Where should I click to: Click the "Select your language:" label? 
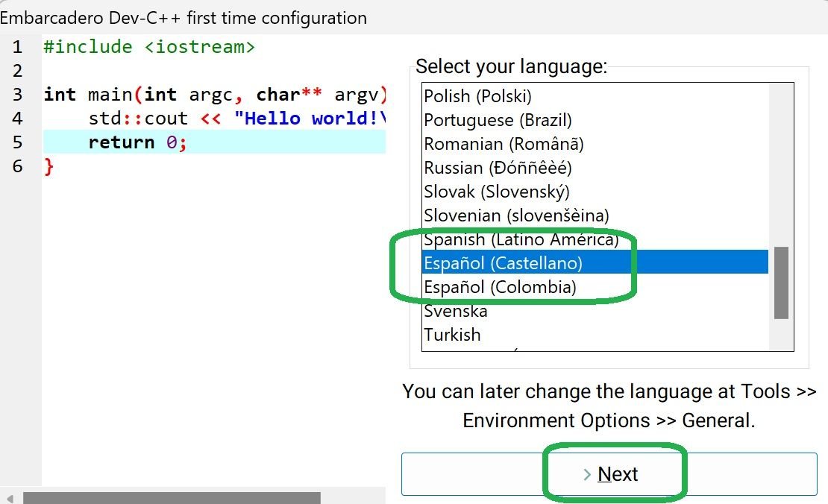(x=511, y=66)
